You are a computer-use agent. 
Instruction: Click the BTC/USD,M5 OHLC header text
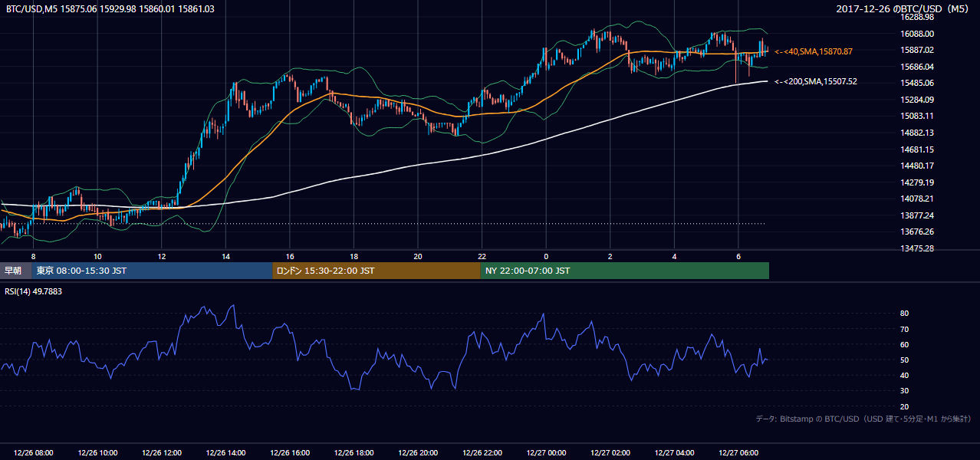(x=110, y=9)
